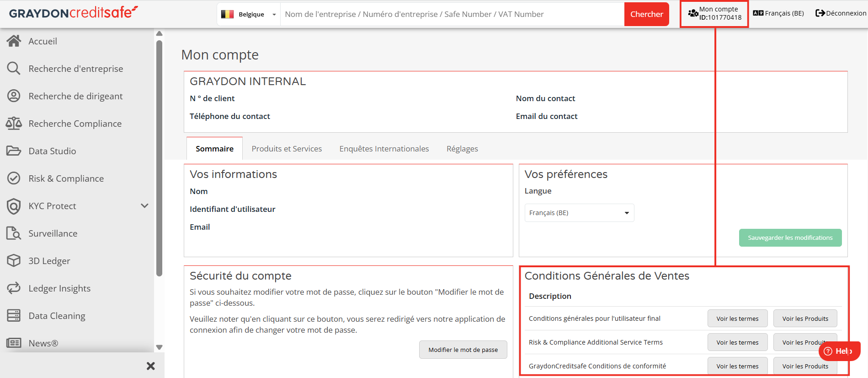Open the Help chat widget
Viewport: 868px width, 378px height.
pos(840,351)
